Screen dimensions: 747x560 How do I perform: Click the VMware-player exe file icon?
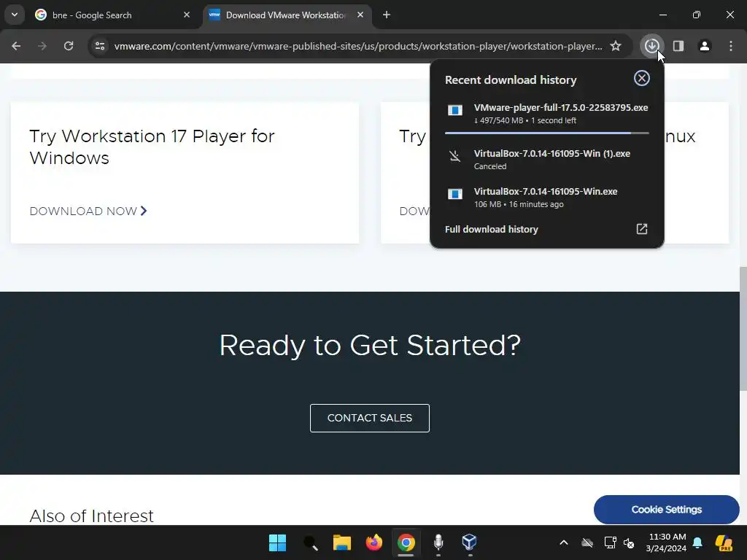[x=455, y=111]
